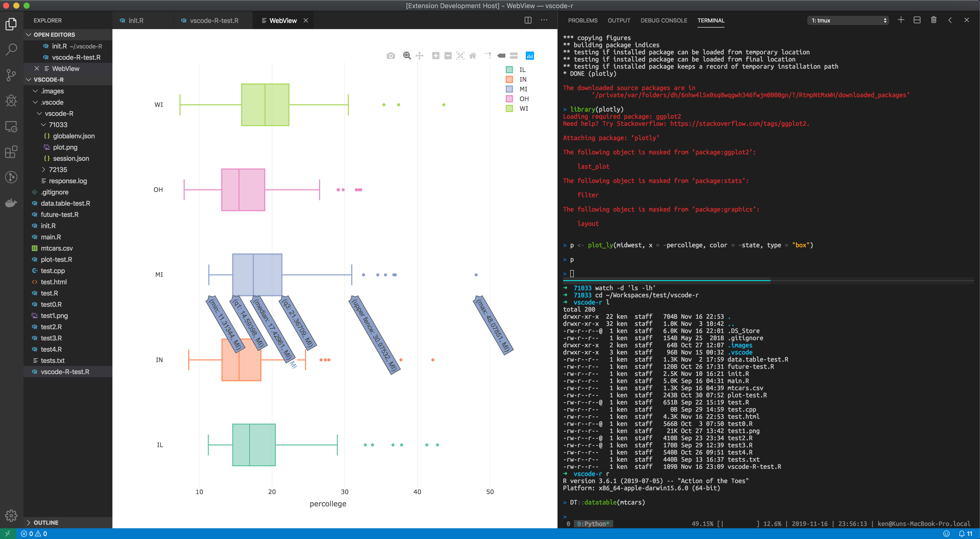
Task: Open plot.png from the Explorer tree
Action: click(x=65, y=147)
